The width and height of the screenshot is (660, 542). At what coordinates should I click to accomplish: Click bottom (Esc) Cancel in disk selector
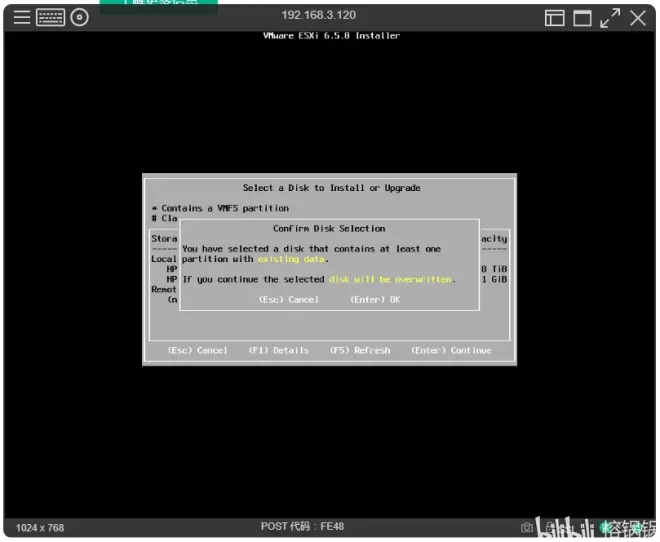click(x=197, y=351)
